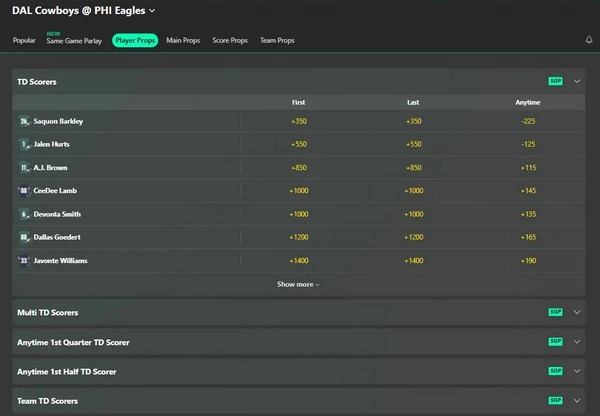The image size is (600, 416).
Task: Click SGP badge on Anytime 1st Quarter TD Scorer
Action: 555,341
